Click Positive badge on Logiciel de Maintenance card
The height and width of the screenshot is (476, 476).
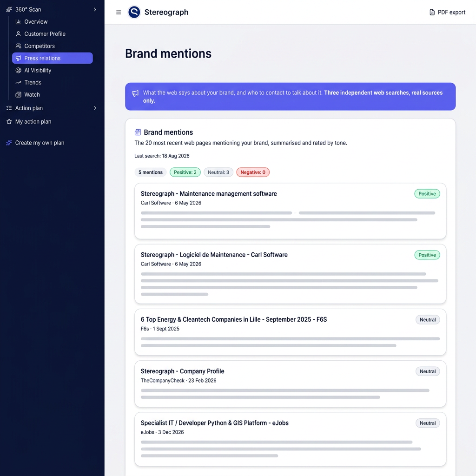click(427, 255)
